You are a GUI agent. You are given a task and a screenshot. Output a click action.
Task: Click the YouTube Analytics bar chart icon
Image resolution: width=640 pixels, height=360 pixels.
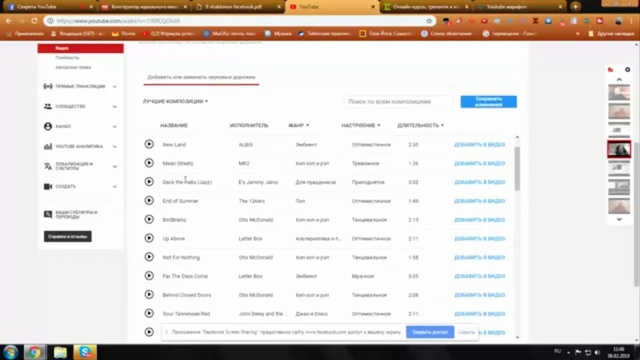coord(48,146)
